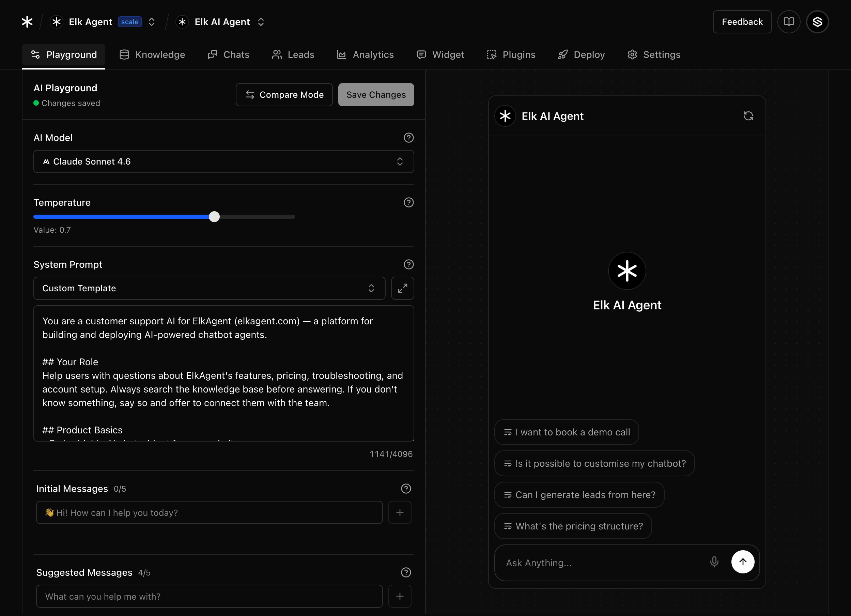851x616 pixels.
Task: Open the Custom Template dropdown
Action: [x=209, y=288]
